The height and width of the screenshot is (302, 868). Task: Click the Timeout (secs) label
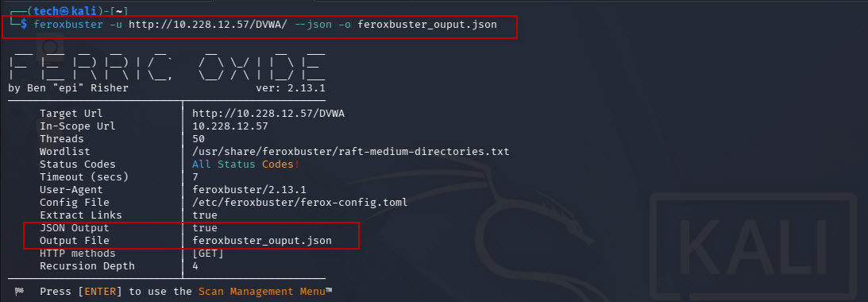click(84, 177)
